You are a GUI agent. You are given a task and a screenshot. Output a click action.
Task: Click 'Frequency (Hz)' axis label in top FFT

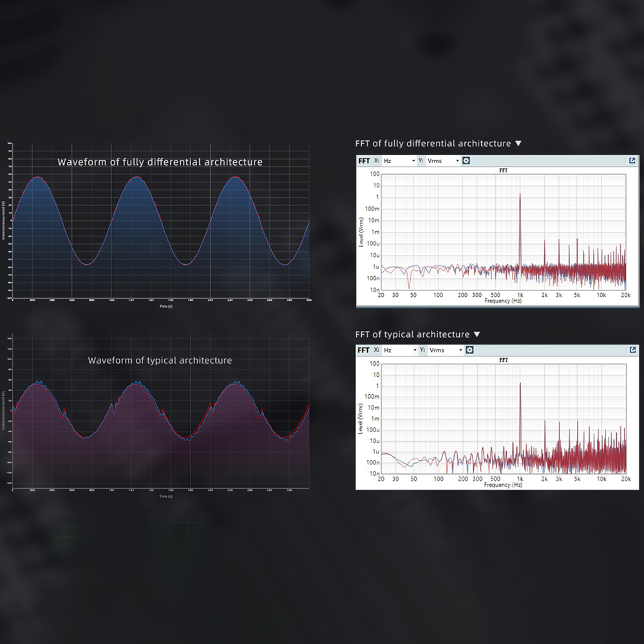(x=503, y=301)
